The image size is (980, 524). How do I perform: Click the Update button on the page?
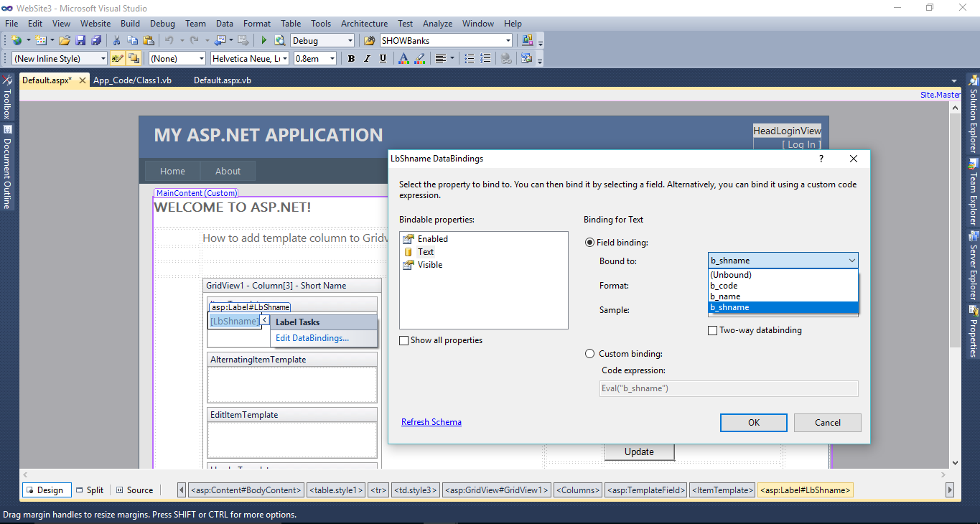point(639,452)
